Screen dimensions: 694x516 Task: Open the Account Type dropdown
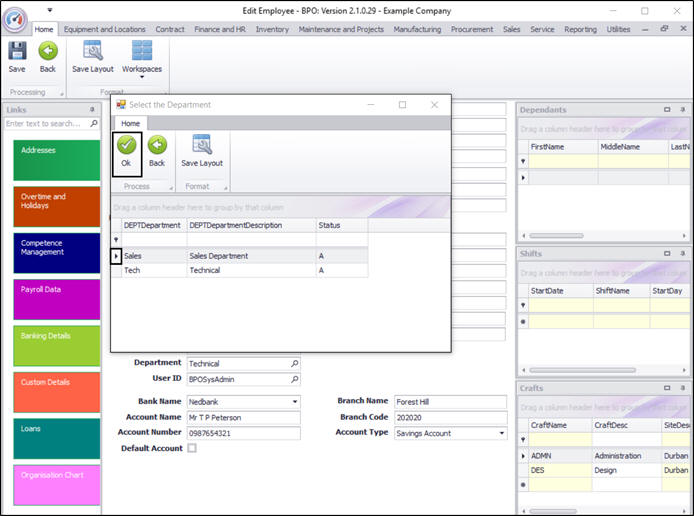(x=502, y=433)
